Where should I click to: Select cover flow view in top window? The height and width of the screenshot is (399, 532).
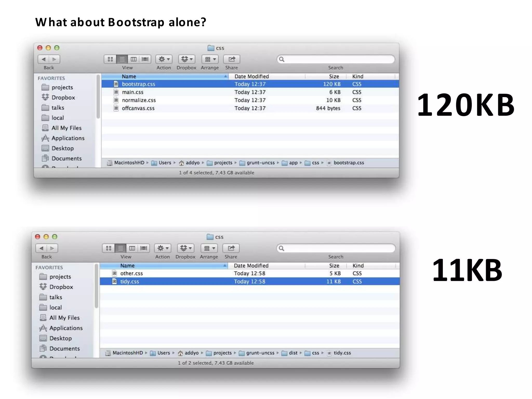pos(145,59)
